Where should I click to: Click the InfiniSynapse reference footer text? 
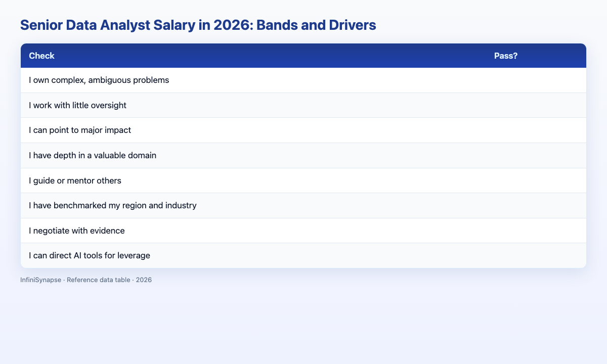86,280
